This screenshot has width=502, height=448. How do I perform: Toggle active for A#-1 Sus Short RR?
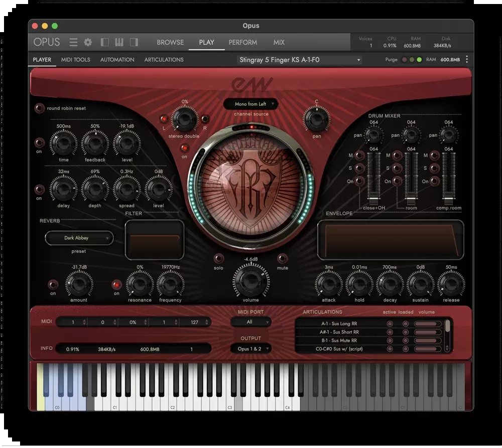pyautogui.click(x=390, y=332)
